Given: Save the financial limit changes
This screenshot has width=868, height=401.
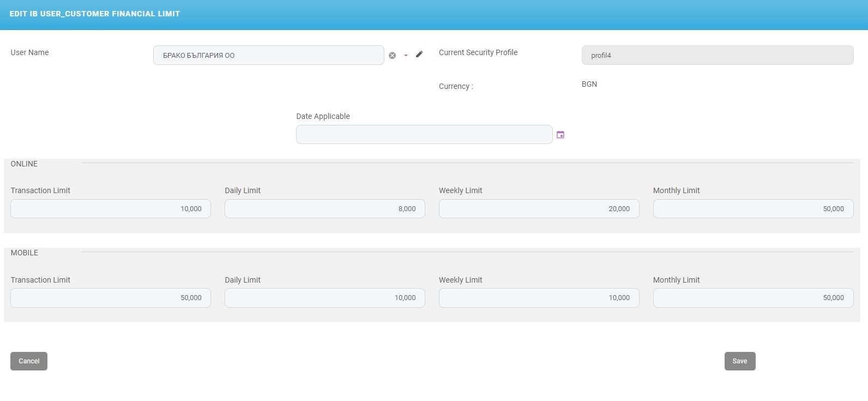Looking at the screenshot, I should [x=739, y=361].
